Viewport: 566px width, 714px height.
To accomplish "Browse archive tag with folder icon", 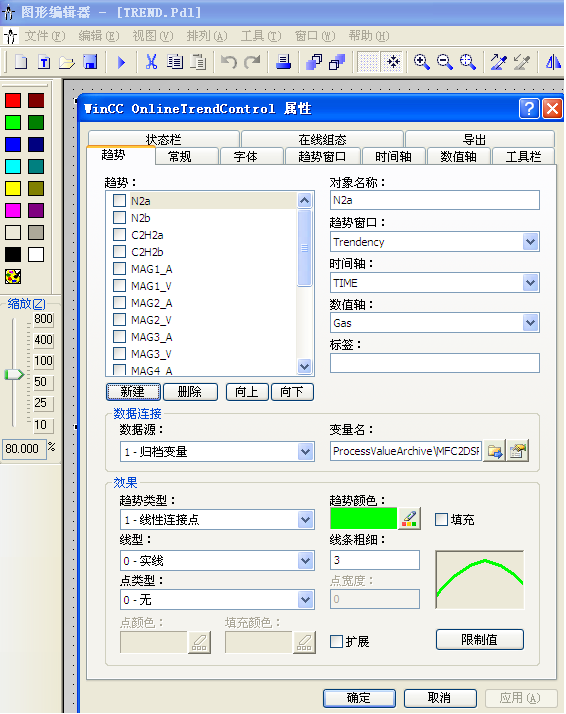I will pyautogui.click(x=494, y=451).
